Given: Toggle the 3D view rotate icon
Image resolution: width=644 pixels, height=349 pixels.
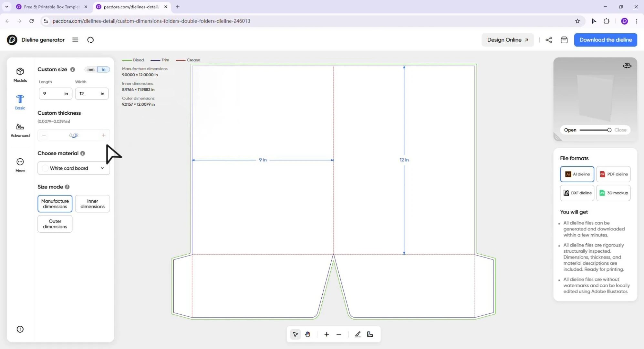Looking at the screenshot, I should 627,66.
